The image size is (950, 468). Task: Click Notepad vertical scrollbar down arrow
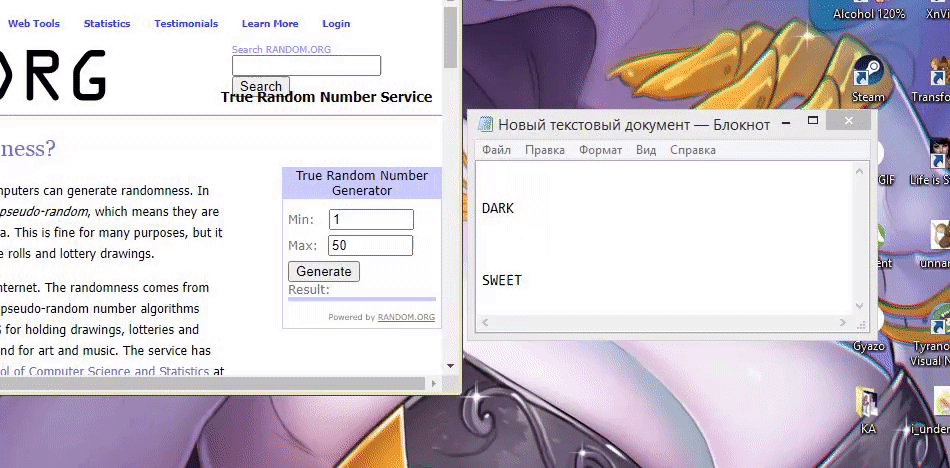pos(859,306)
